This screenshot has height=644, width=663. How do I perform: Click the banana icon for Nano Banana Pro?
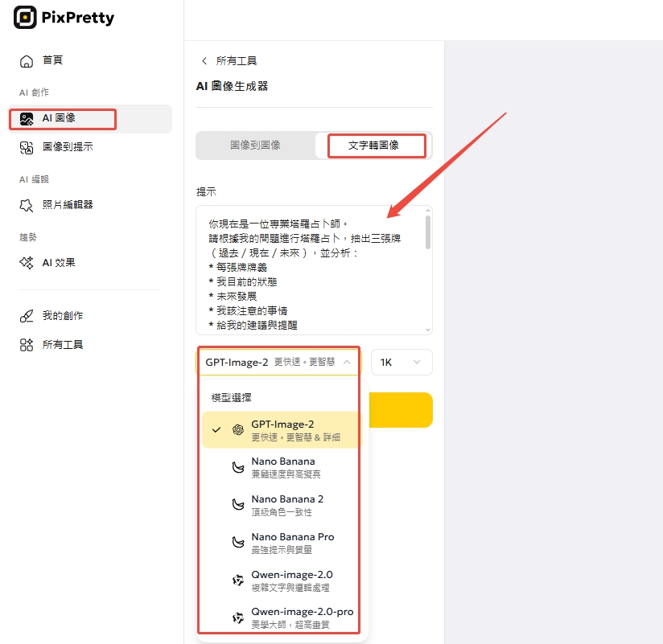click(238, 542)
